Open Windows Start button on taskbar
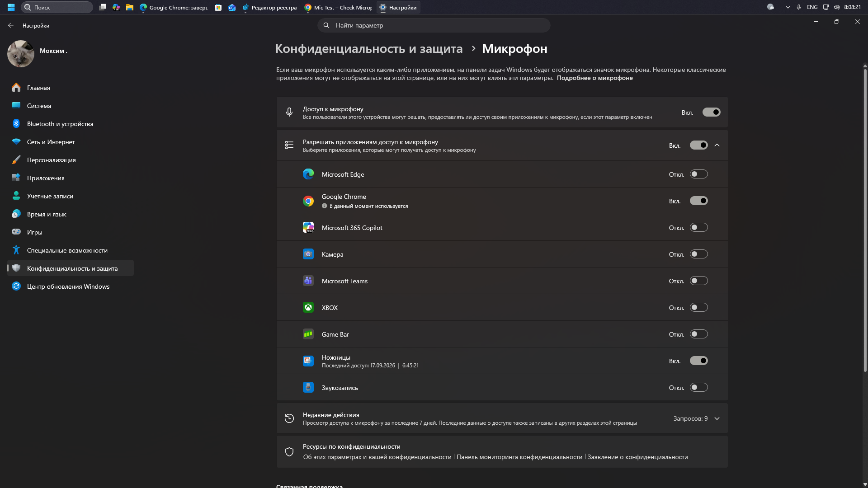The height and width of the screenshot is (488, 868). pyautogui.click(x=11, y=7)
